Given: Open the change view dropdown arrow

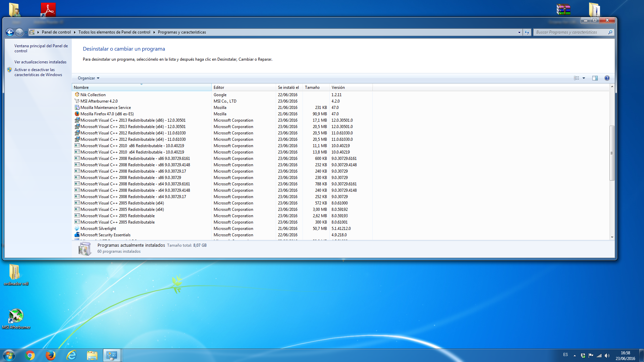Looking at the screenshot, I should (584, 78).
